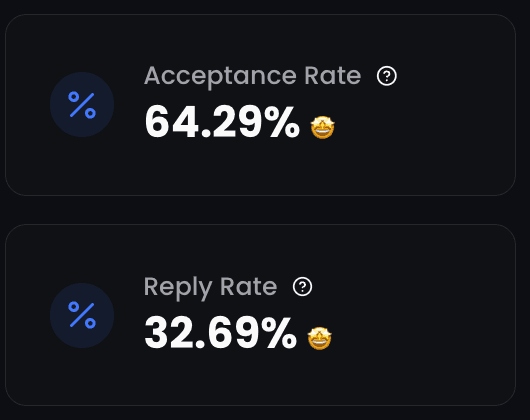This screenshot has width=530, height=420.
Task: Click empty space right of the 64.29% emoji
Action: [423, 127]
